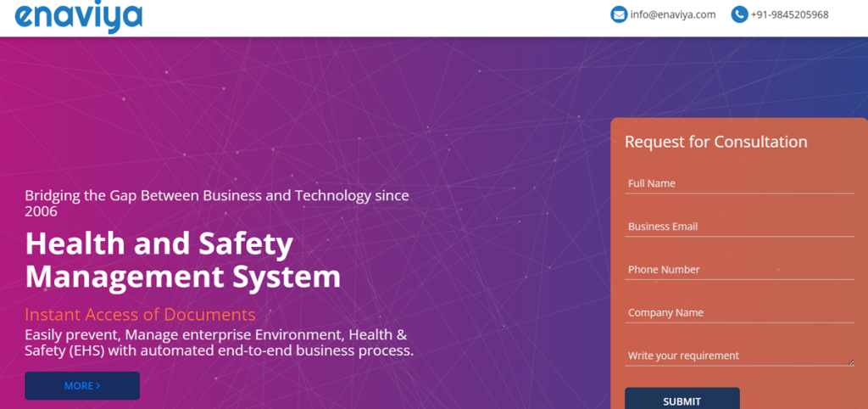Click the phone handset icon
The height and width of the screenshot is (409, 868).
(739, 15)
